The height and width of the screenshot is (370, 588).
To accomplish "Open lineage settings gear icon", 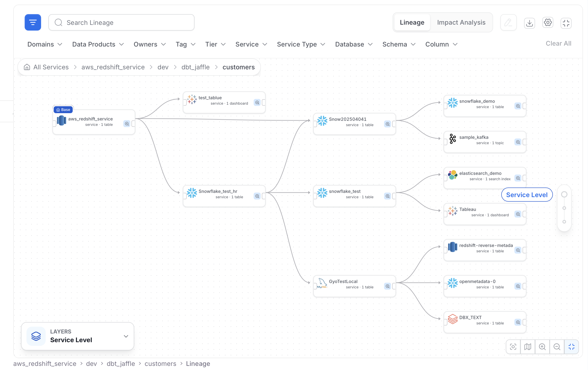I will point(548,22).
